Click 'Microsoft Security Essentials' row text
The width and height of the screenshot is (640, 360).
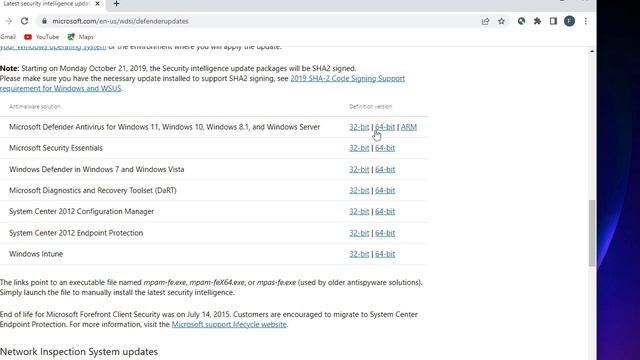click(x=56, y=148)
